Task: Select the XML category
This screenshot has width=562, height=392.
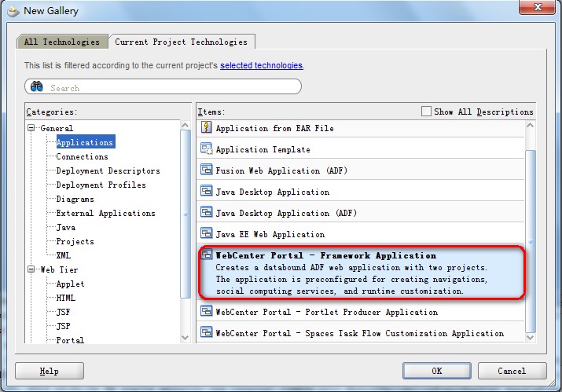Action: pos(64,255)
